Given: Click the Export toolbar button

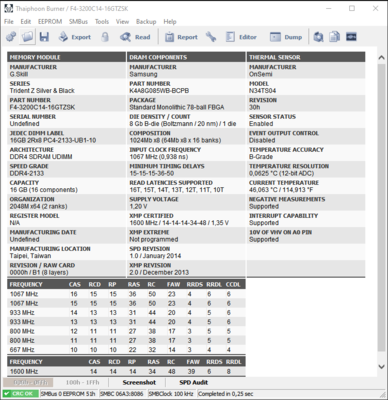Looking at the screenshot, I should pyautogui.click(x=75, y=37).
